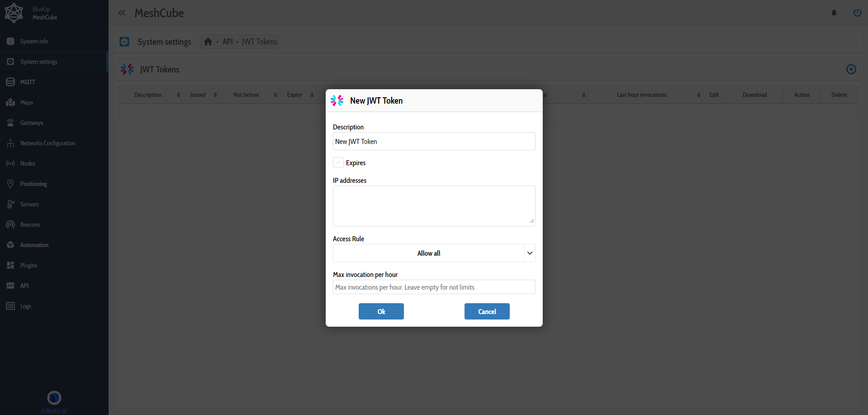Select the Gateways sidebar icon
This screenshot has height=415, width=868.
click(10, 123)
